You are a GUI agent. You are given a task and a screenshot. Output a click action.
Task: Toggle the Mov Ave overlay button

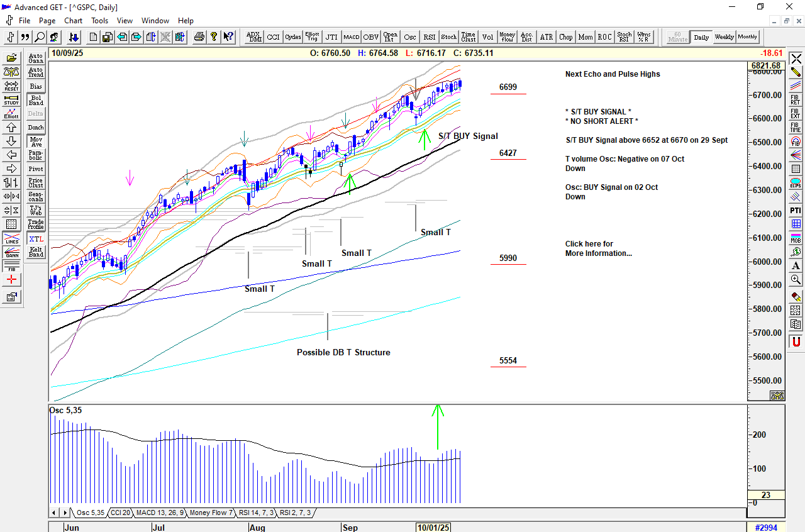pos(36,141)
